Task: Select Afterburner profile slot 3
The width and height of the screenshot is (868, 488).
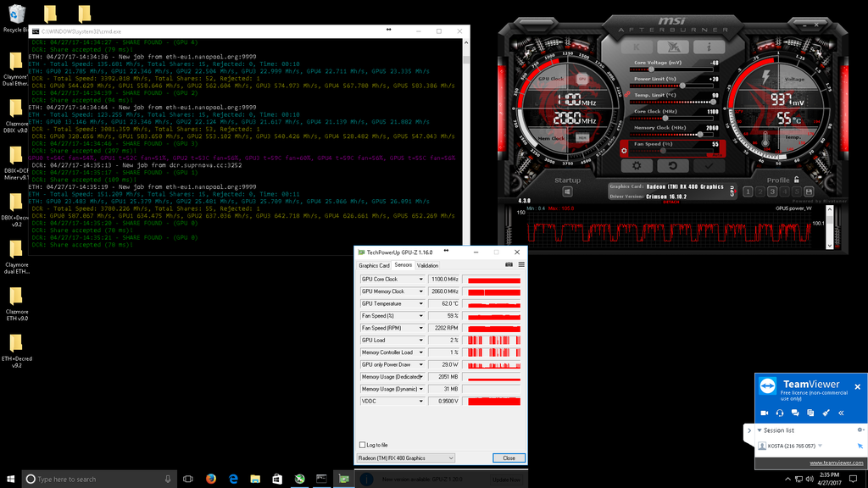Action: click(772, 191)
